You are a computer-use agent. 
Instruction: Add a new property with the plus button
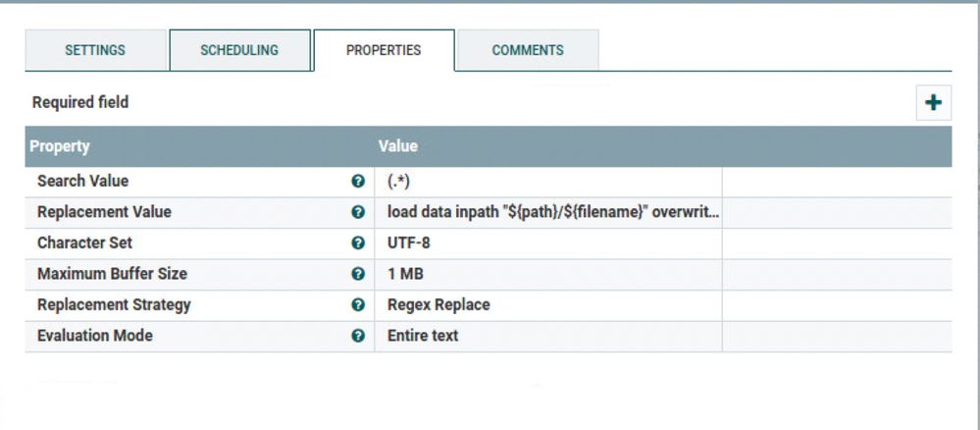point(933,102)
